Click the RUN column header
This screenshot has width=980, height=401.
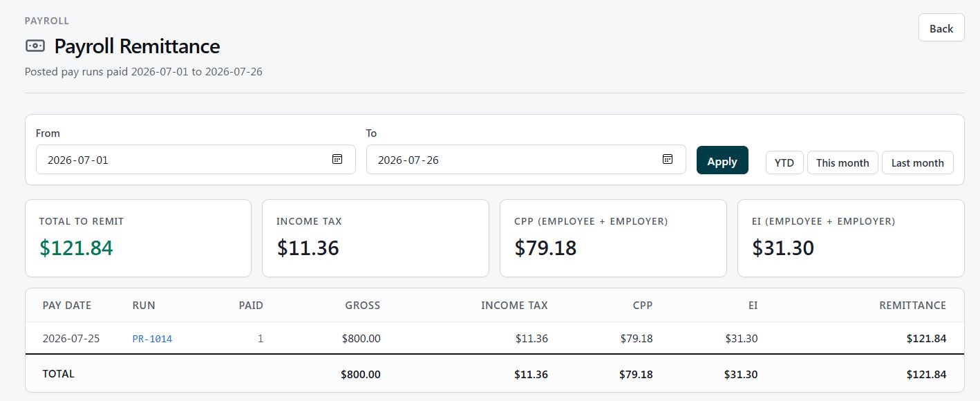(144, 305)
